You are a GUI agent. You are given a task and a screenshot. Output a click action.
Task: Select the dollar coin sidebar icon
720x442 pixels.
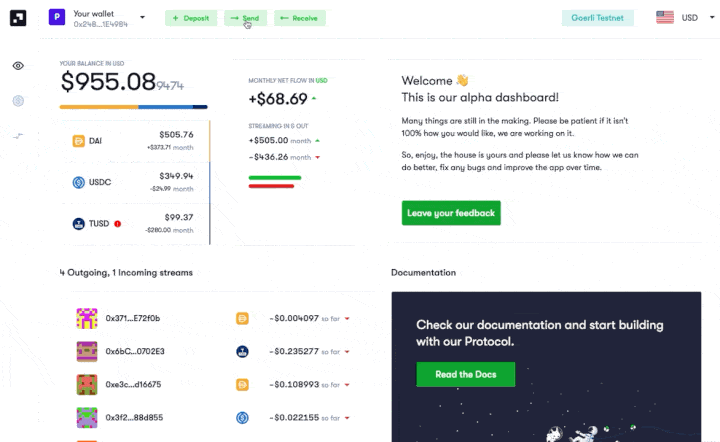pos(18,101)
